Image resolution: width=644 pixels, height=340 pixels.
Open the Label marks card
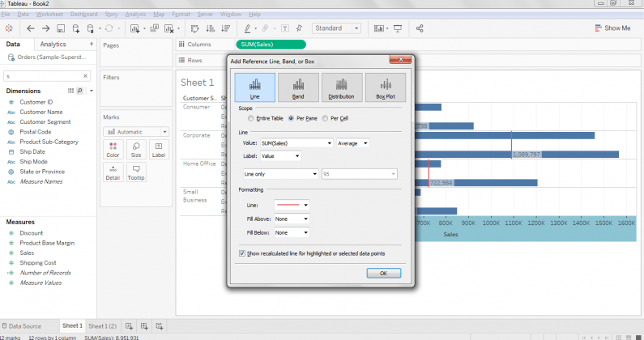(x=159, y=150)
